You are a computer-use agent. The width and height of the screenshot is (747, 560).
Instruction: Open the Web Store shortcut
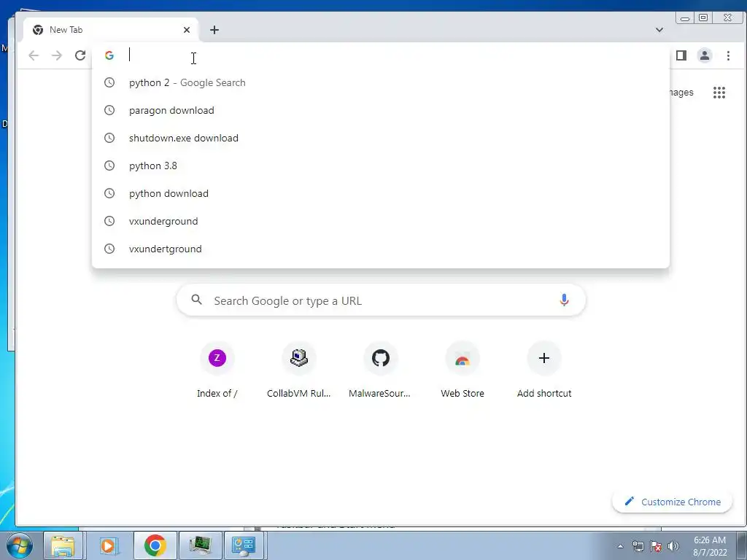pyautogui.click(x=462, y=370)
